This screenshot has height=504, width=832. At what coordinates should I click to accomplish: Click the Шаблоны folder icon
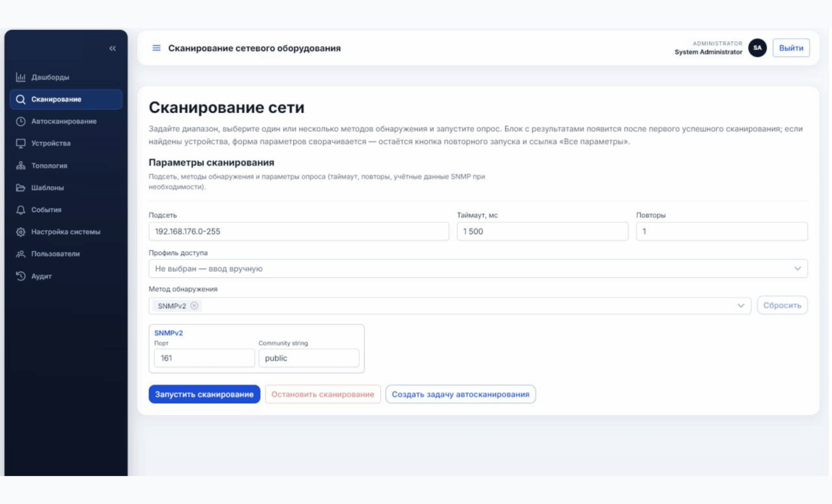[20, 188]
